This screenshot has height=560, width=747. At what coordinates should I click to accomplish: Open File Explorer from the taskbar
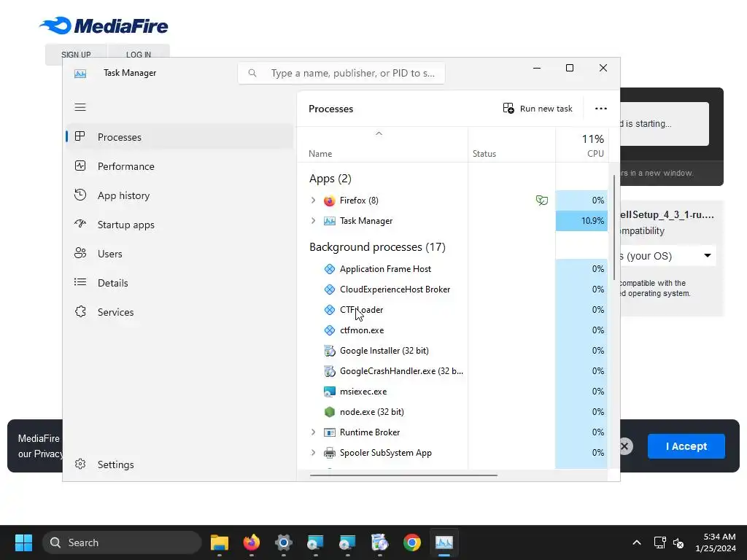coord(219,542)
